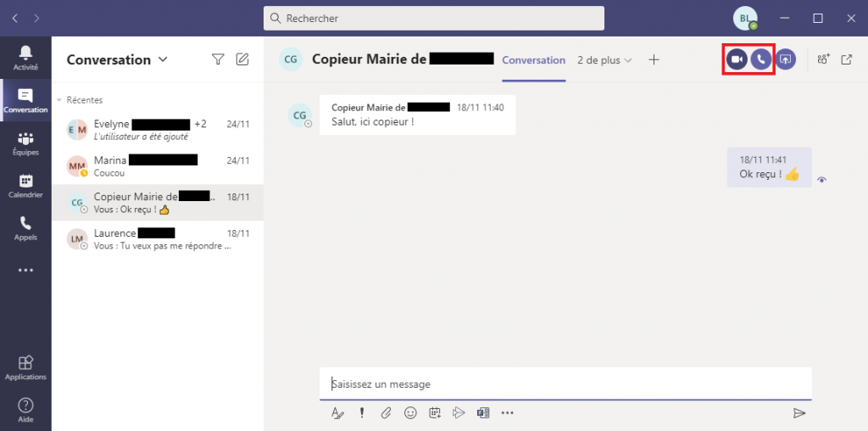Start a video call with Copieur Mairie
Image resolution: width=868 pixels, height=431 pixels.
737,59
